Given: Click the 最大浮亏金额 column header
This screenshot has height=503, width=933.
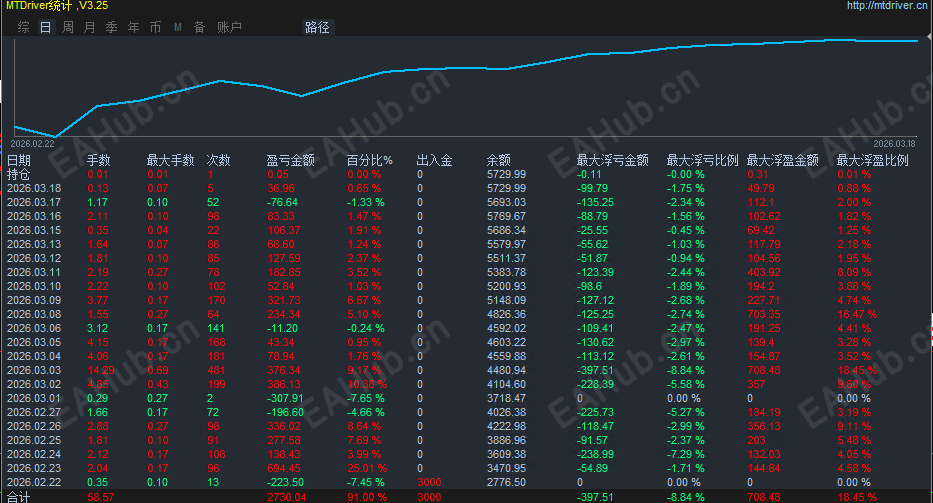Looking at the screenshot, I should [612, 160].
